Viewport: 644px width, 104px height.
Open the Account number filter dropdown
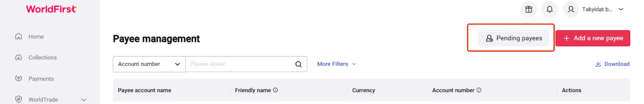point(149,64)
